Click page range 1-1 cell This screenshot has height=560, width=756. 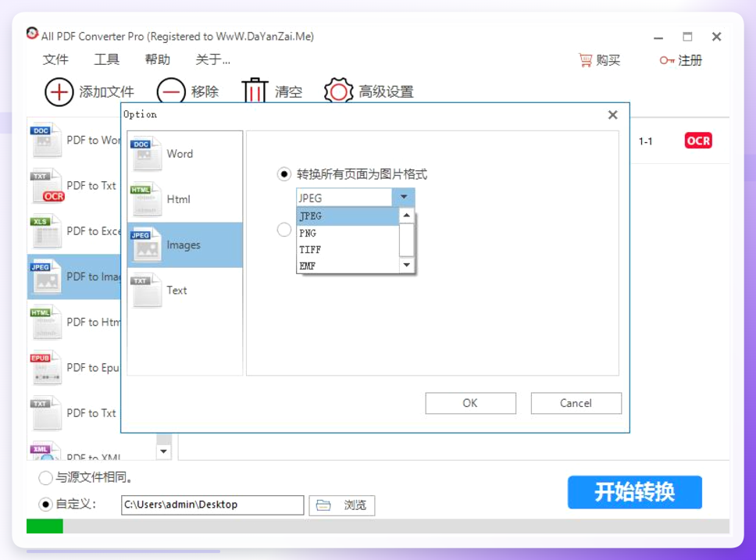tap(646, 141)
